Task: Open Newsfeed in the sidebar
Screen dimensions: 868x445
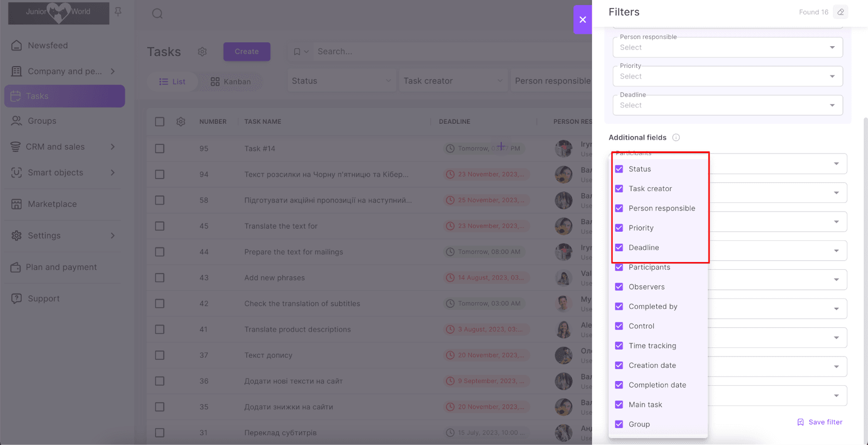Action: [48, 46]
